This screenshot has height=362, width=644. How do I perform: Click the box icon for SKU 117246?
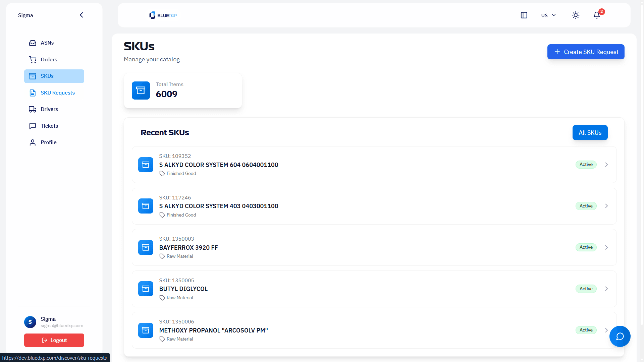click(x=146, y=206)
